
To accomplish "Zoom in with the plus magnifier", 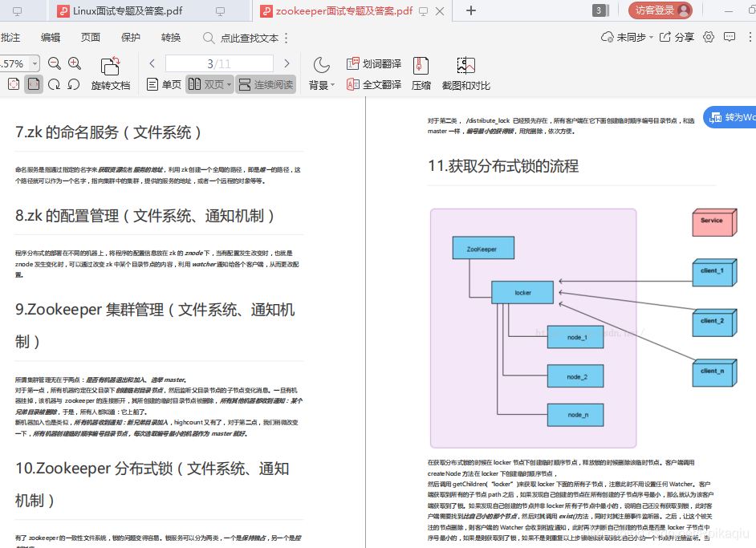I will click(x=75, y=63).
